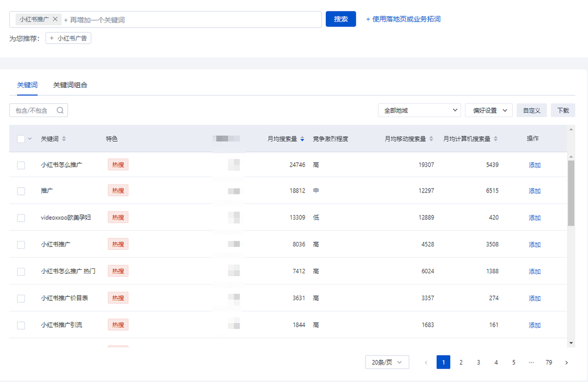
Task: Switch to the 关键词组合 tab
Action: (x=70, y=84)
